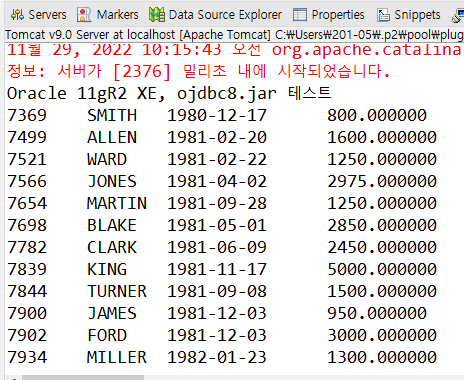This screenshot has width=464, height=380.
Task: Open the Properties tab
Action: coord(328,15)
